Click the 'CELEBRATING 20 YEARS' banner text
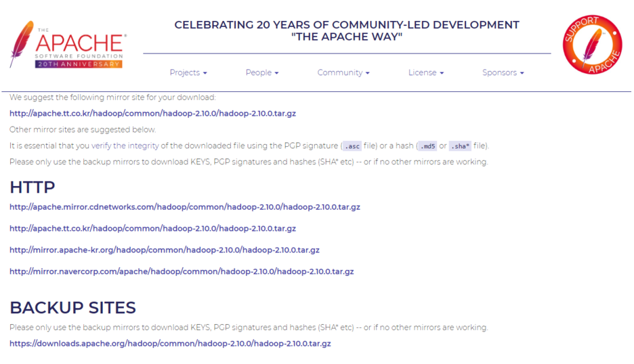This screenshot has width=634, height=364. [347, 30]
